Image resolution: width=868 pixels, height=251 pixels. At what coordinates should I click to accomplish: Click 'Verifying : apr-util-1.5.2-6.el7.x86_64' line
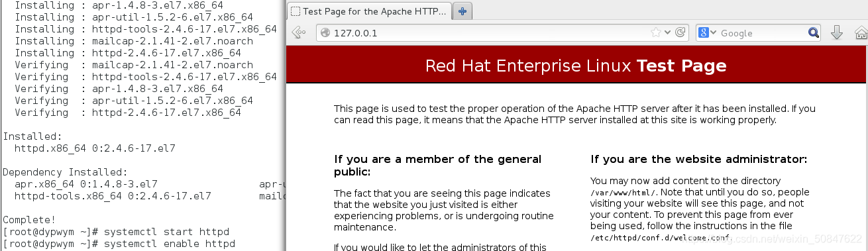point(134,101)
